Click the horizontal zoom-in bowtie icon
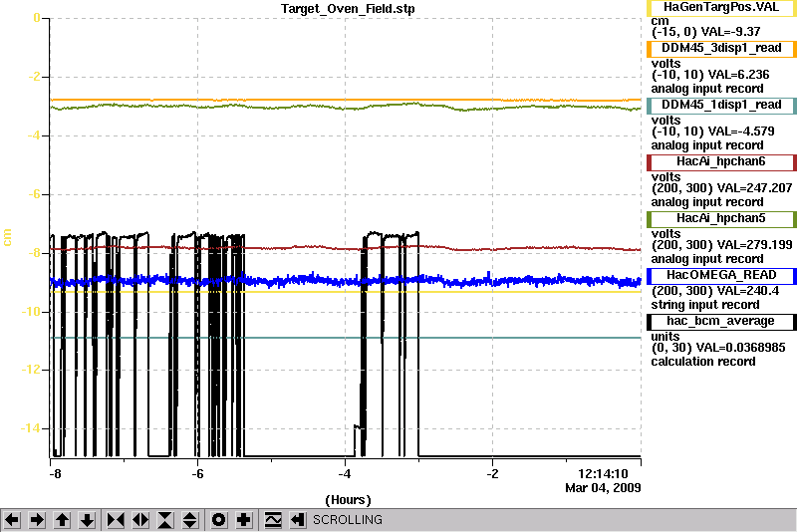The width and height of the screenshot is (797, 532). [116, 520]
